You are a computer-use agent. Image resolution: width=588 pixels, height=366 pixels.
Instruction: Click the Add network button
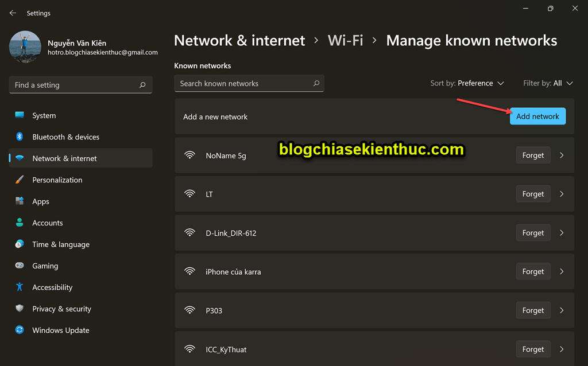[x=537, y=116]
